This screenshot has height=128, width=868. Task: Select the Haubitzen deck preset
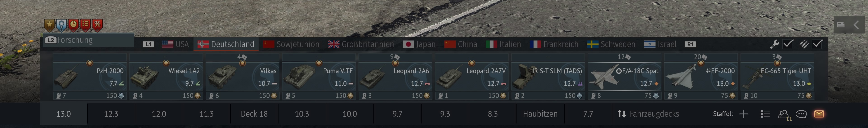(540, 114)
